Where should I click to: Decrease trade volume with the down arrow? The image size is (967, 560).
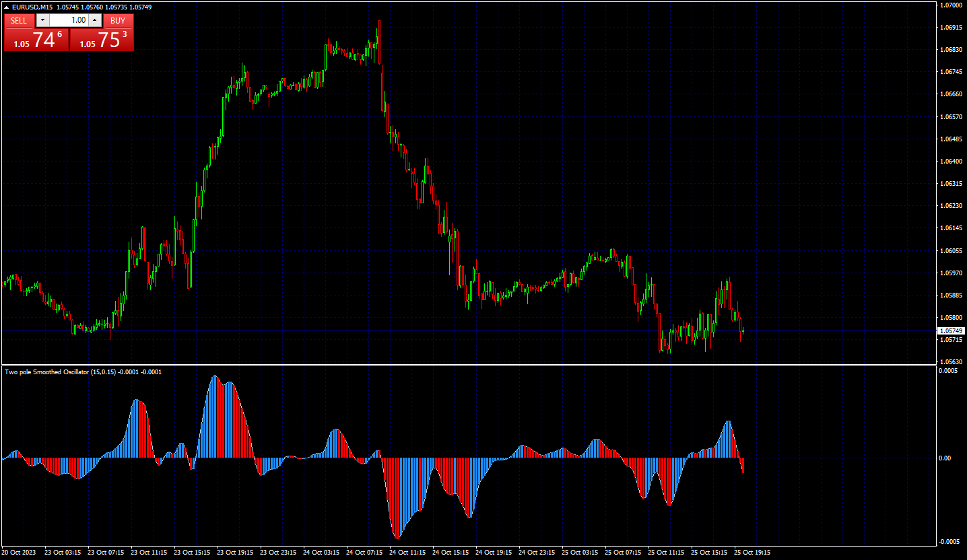(x=42, y=21)
